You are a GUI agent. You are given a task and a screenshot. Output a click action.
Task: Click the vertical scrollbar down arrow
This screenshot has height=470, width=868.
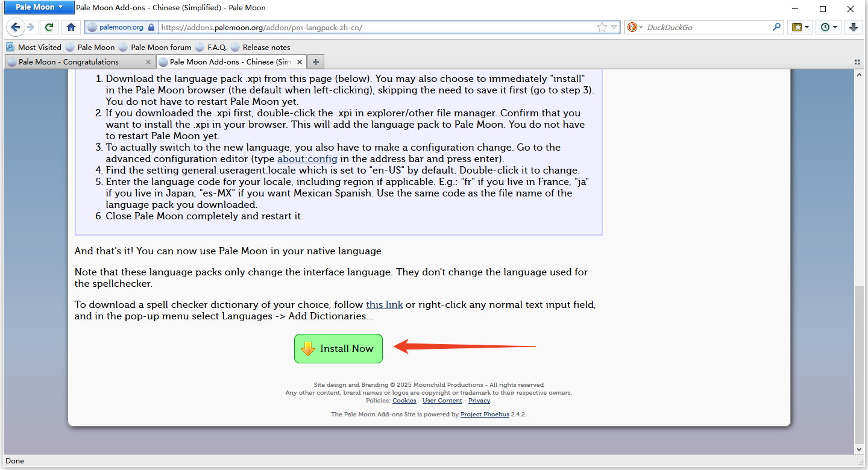[859, 449]
